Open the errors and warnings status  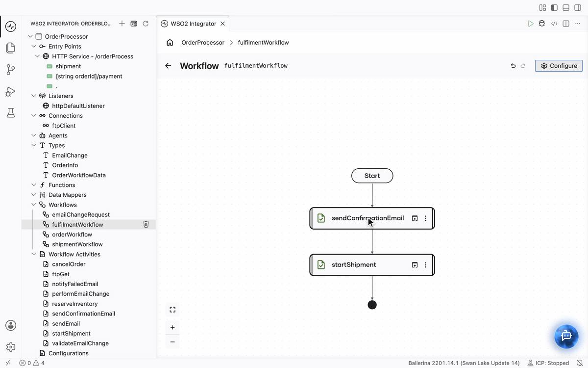coord(32,363)
